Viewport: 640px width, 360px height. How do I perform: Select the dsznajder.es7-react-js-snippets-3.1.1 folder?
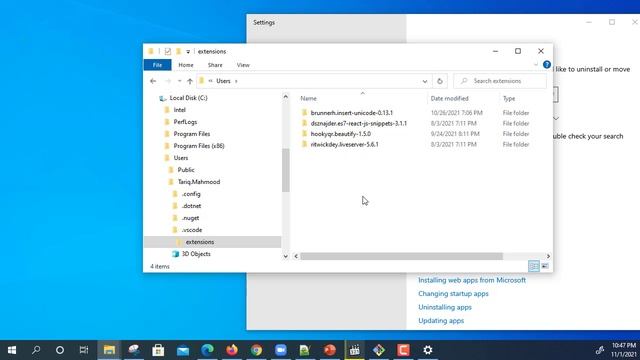coord(358,123)
